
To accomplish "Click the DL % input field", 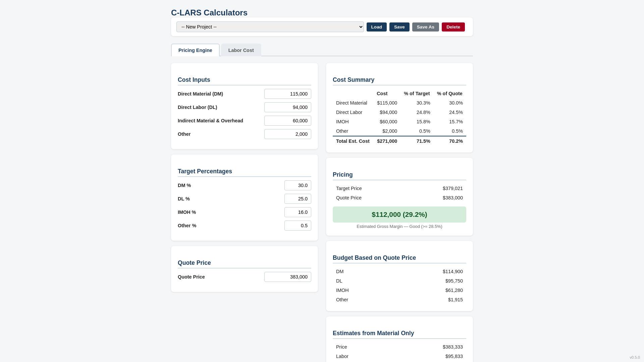I will pyautogui.click(x=298, y=199).
